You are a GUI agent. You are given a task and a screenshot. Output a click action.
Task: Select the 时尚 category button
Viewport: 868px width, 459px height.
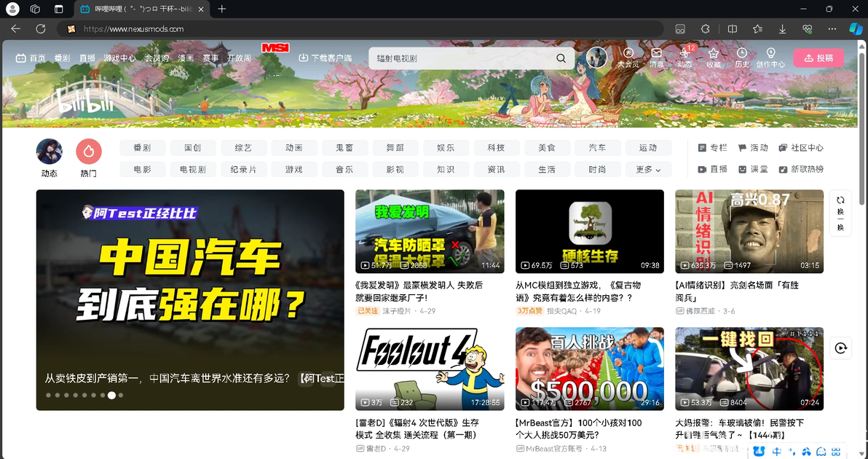pos(597,170)
